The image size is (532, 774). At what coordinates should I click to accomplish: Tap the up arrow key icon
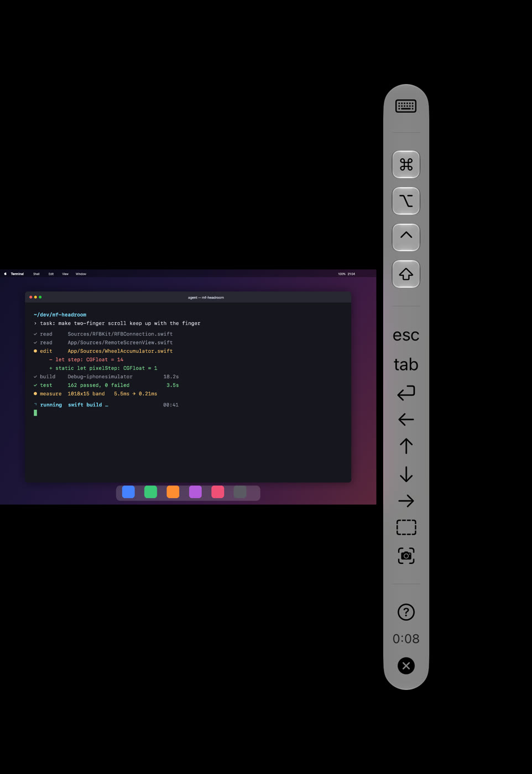tap(406, 446)
